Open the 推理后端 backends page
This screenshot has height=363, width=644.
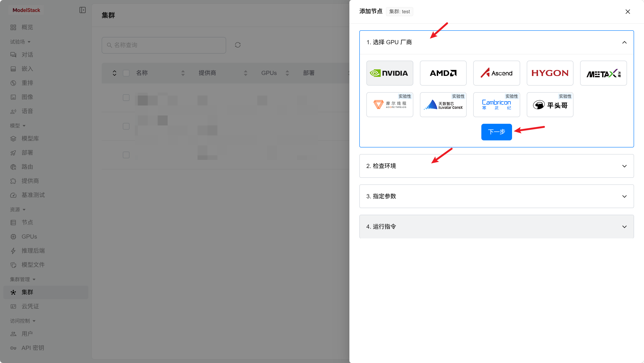[x=45, y=251]
